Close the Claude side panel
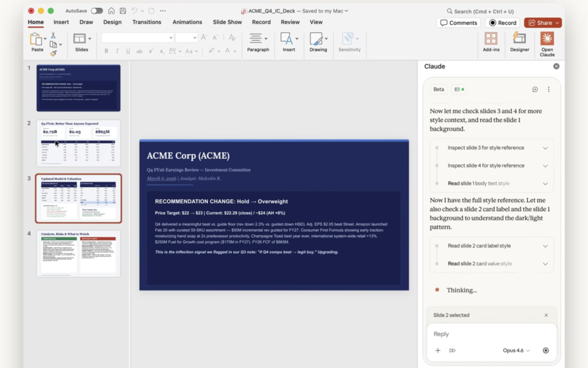The image size is (588, 368). (x=556, y=67)
